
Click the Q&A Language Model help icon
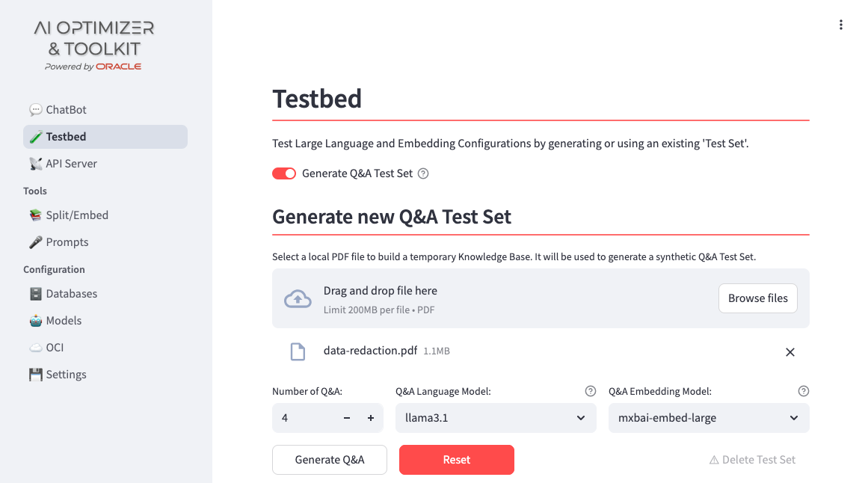click(x=590, y=391)
